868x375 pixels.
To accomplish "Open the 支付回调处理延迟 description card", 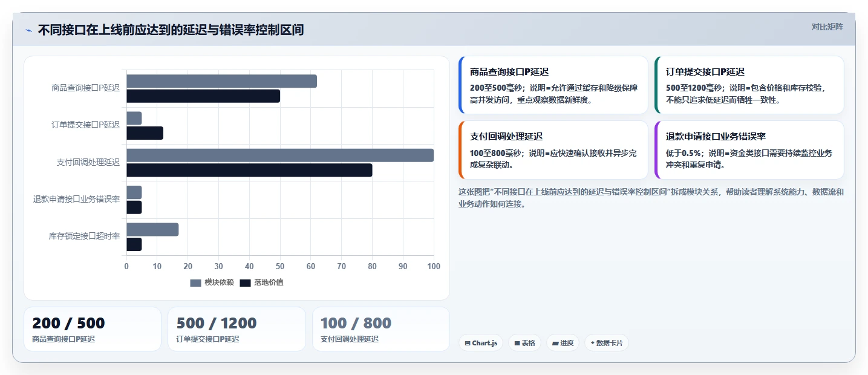I will pos(553,150).
